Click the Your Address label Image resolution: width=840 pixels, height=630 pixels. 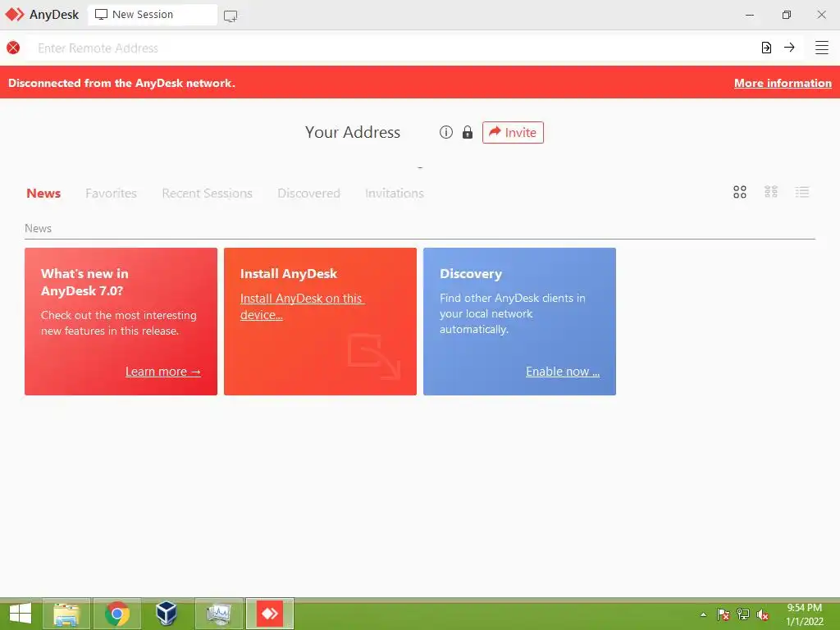tap(353, 132)
